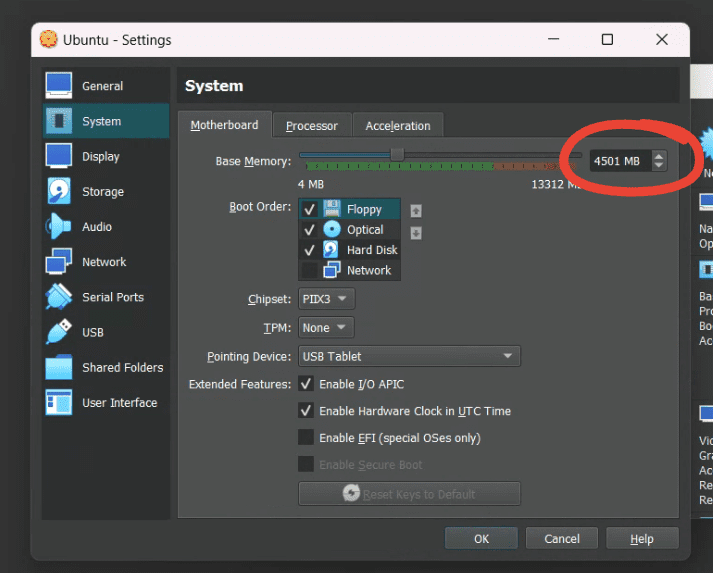Move selected boot device up
The width and height of the screenshot is (713, 573).
coord(416,211)
